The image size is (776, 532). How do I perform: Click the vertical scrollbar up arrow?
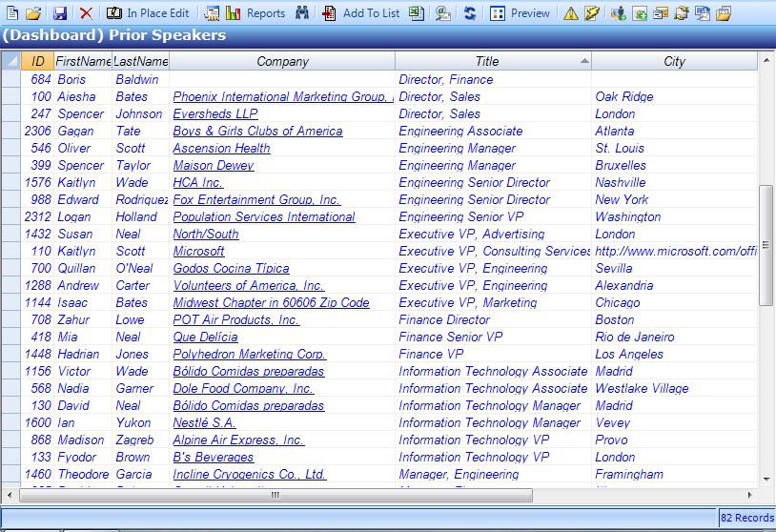coord(766,61)
